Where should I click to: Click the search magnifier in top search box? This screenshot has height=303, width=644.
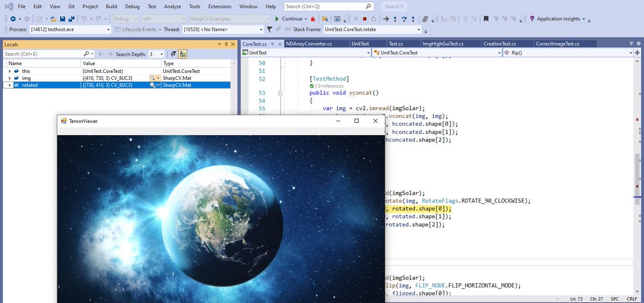[368, 6]
